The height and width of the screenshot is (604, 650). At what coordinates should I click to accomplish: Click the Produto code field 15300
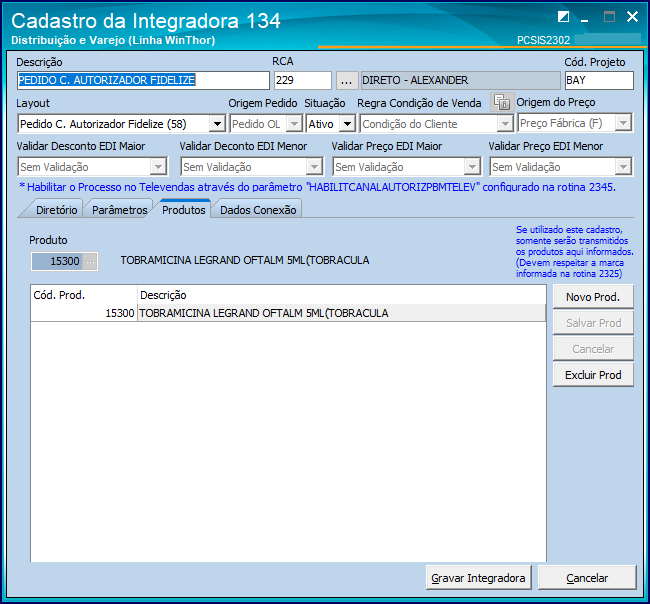click(57, 261)
